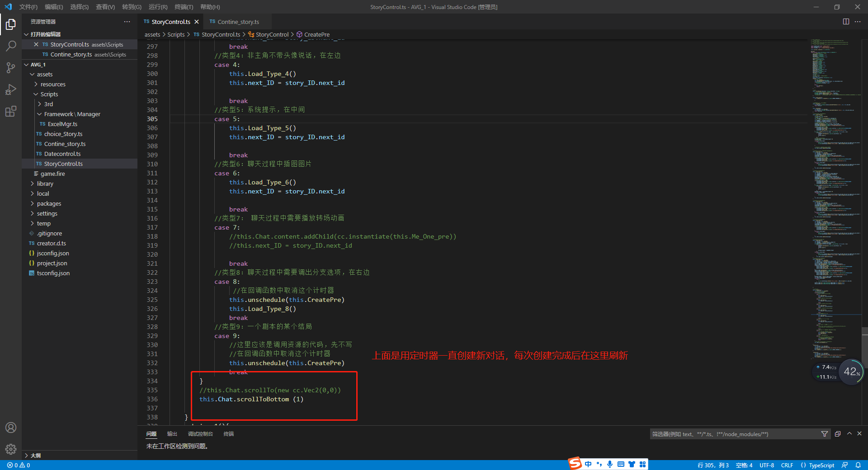Click the errors and warnings status indicator
Image resolution: width=868 pixels, height=470 pixels.
[19, 465]
